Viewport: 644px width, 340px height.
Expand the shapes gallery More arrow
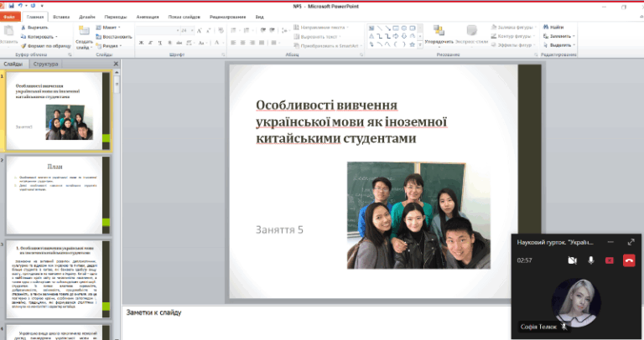click(x=420, y=44)
